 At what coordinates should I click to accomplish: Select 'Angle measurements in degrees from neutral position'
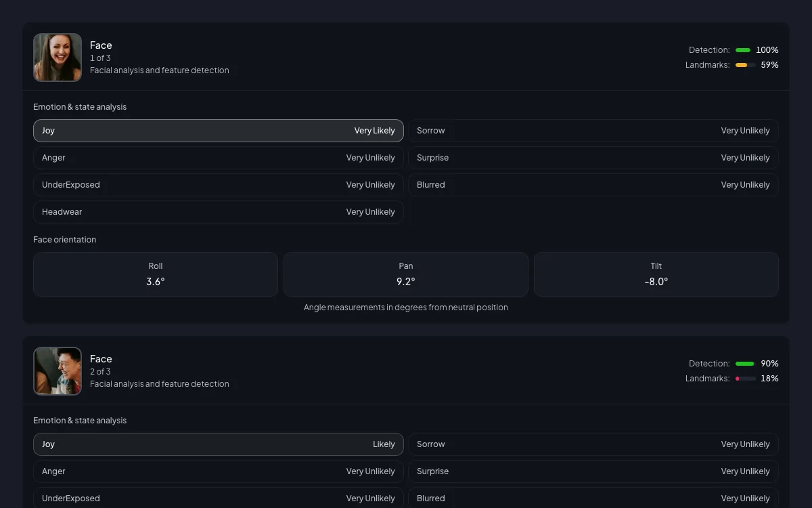click(406, 308)
